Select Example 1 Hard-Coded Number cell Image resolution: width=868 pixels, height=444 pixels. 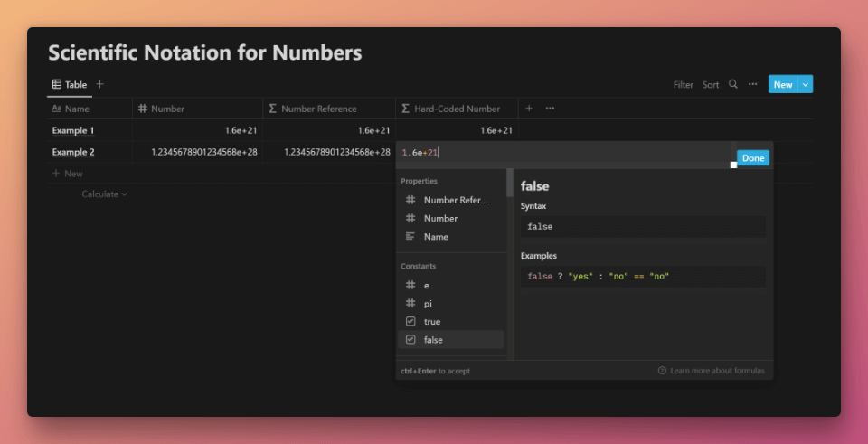pyautogui.click(x=457, y=130)
